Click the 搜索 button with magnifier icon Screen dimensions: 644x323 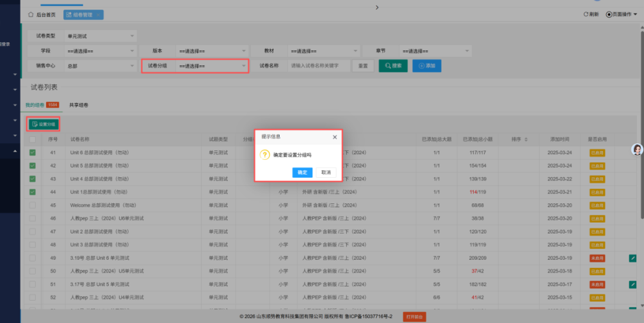point(393,66)
